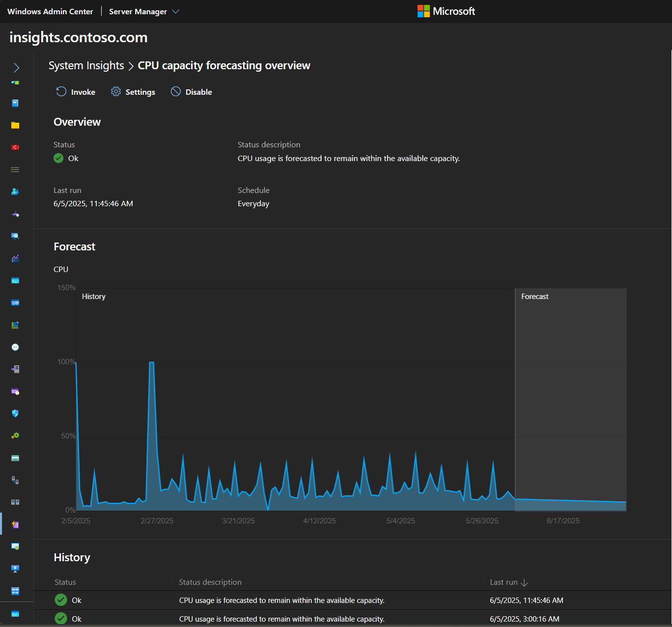Image resolution: width=672 pixels, height=627 pixels.
Task: Open the Processes tool icon
Action: pos(15,302)
